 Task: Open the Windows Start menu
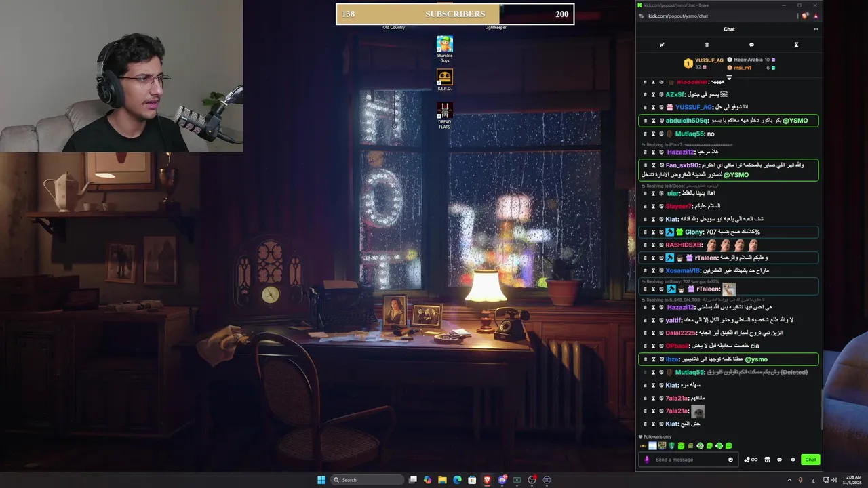pyautogui.click(x=321, y=480)
